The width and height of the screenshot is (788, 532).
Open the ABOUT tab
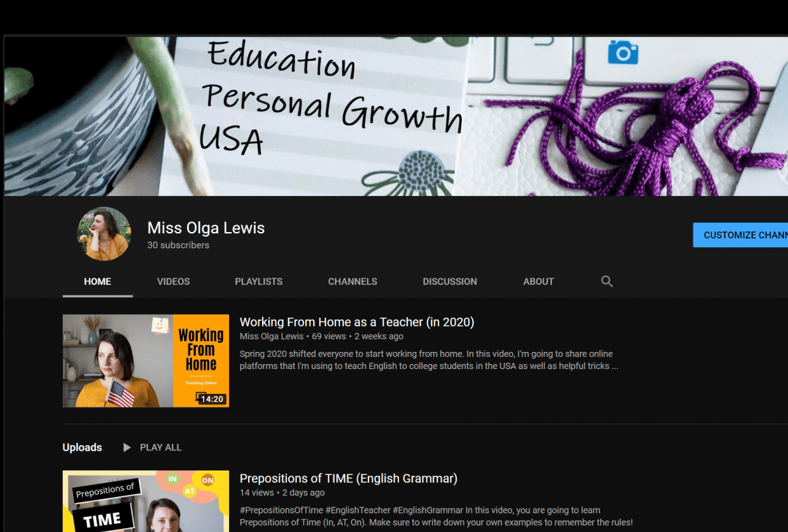(538, 281)
